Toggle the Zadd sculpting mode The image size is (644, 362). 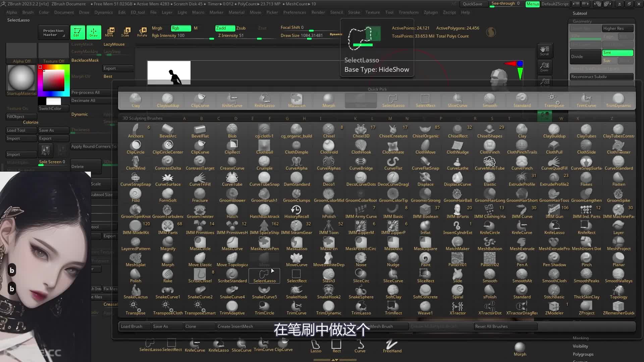pyautogui.click(x=225, y=28)
